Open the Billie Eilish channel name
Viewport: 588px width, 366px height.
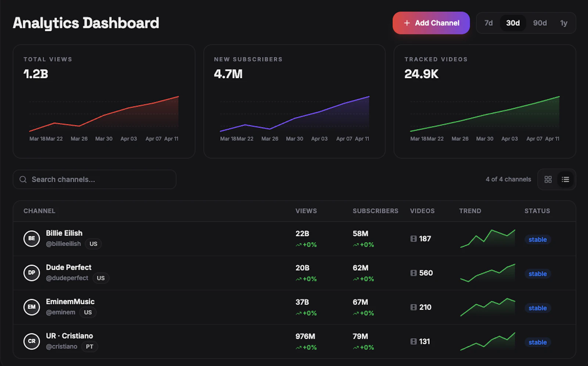click(64, 233)
